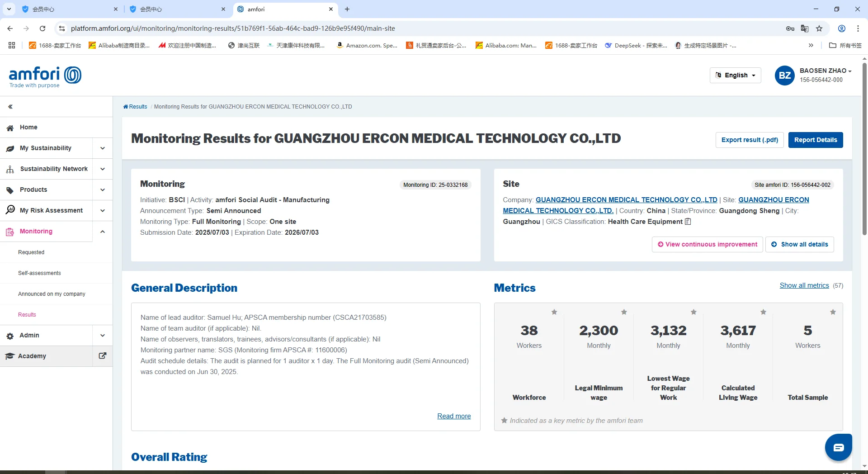868x474 pixels.
Task: Click the Results home breadcrumb
Action: (x=135, y=107)
